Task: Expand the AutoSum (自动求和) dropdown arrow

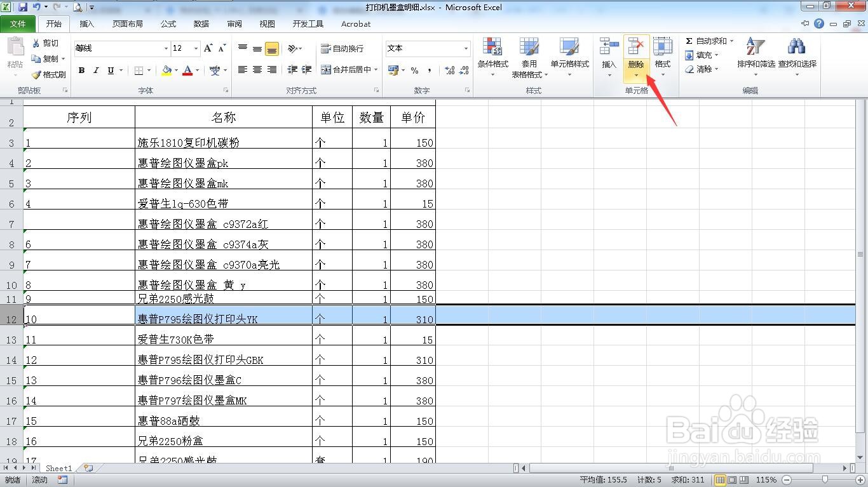Action: [731, 41]
